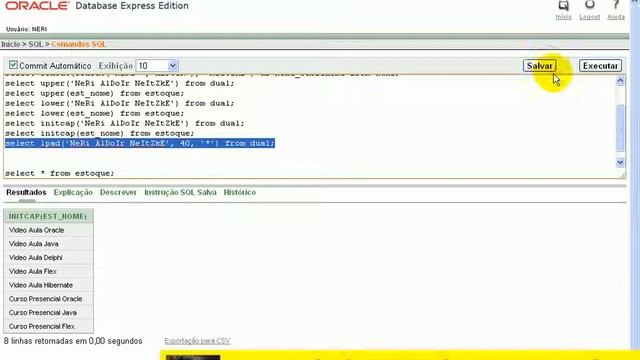Click the Logout icon

point(590,5)
